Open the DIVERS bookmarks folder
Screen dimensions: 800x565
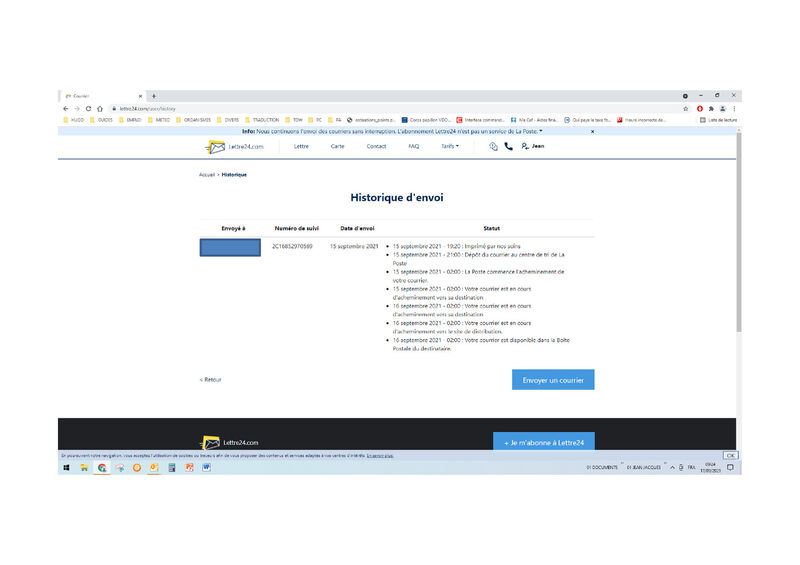[228, 120]
